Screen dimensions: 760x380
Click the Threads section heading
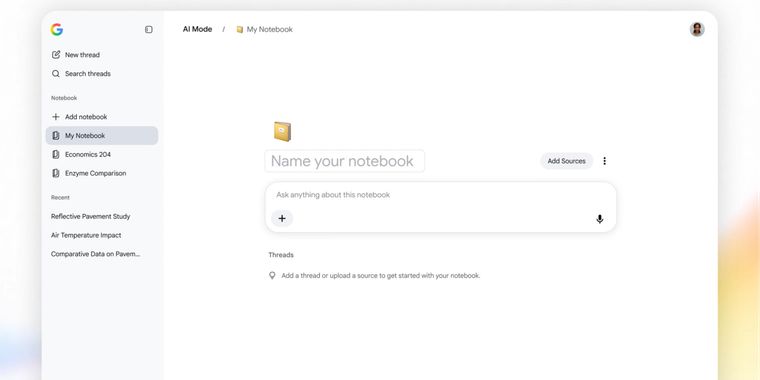[x=281, y=255]
